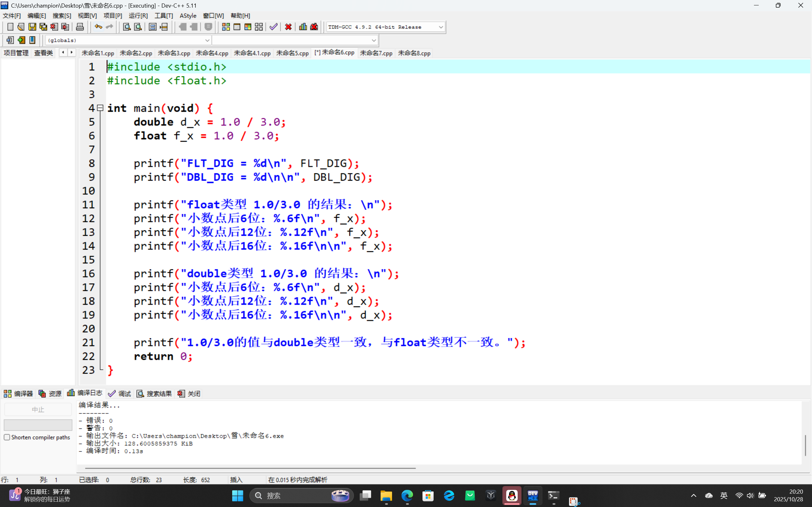Open the QQ penguin app in the taskbar

point(512,496)
